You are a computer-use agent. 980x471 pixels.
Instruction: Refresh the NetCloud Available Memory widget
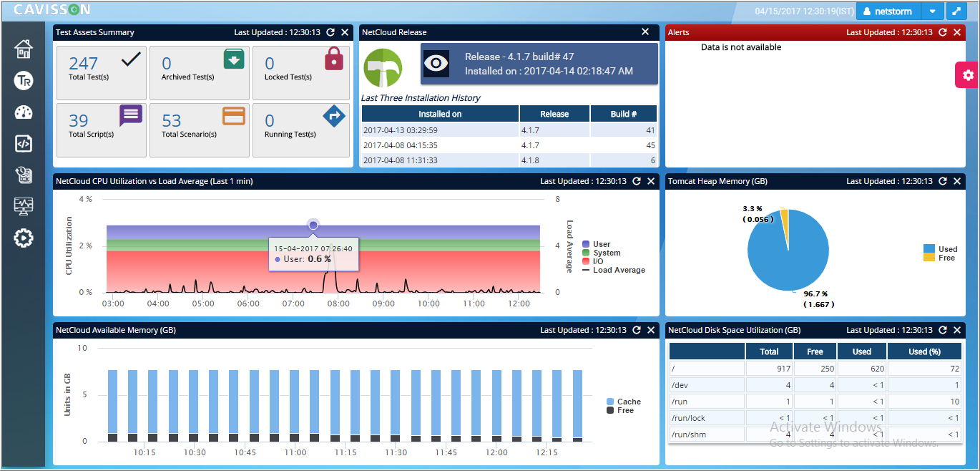[637, 330]
